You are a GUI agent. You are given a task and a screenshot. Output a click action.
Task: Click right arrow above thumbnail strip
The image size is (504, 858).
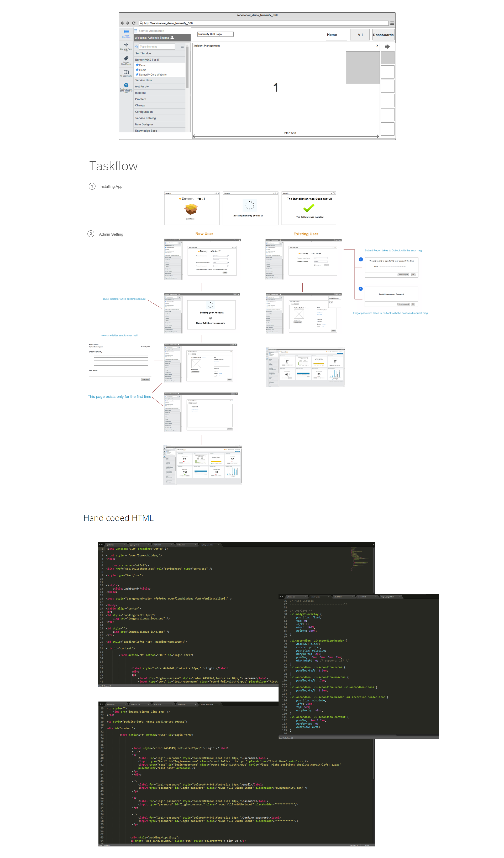pos(387,47)
